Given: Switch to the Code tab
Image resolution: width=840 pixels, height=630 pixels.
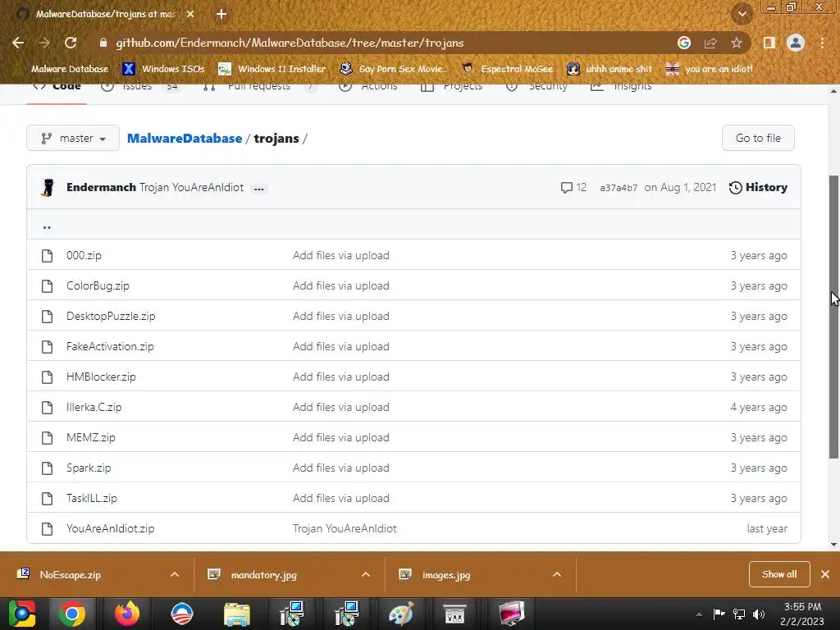Looking at the screenshot, I should 57,87.
